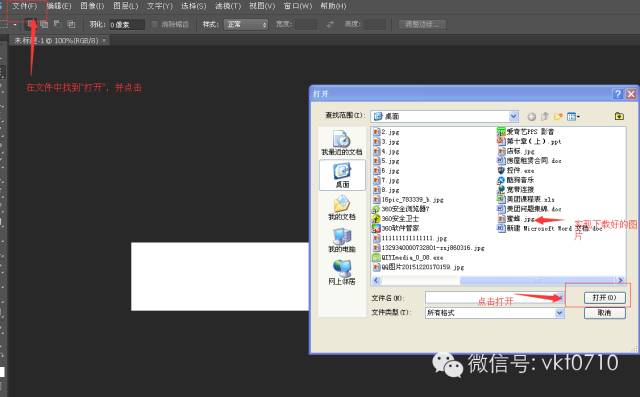Open the 视图(V) menu

(262, 6)
